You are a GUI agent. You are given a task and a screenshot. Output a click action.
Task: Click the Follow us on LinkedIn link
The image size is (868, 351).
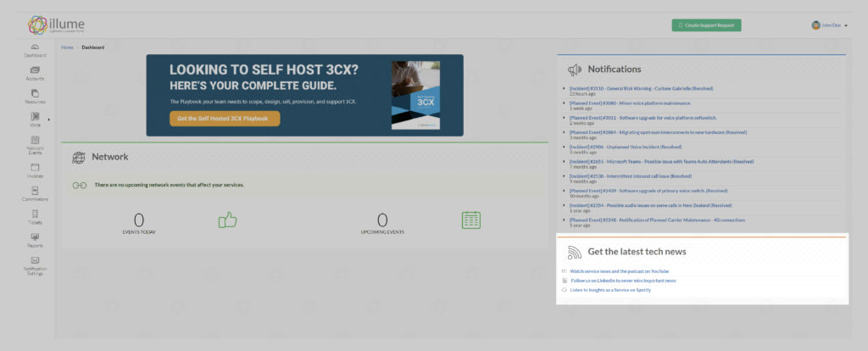tap(623, 280)
